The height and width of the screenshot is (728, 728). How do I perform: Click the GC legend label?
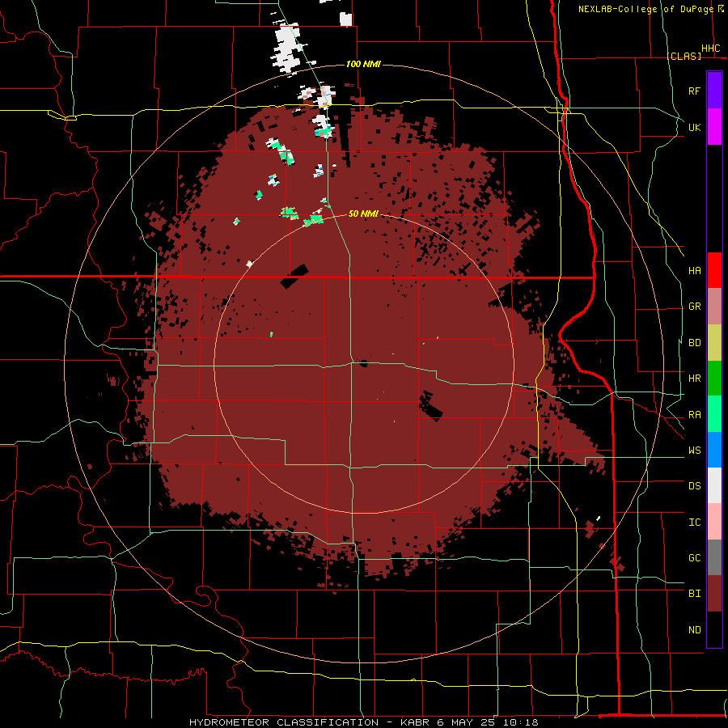tap(694, 558)
